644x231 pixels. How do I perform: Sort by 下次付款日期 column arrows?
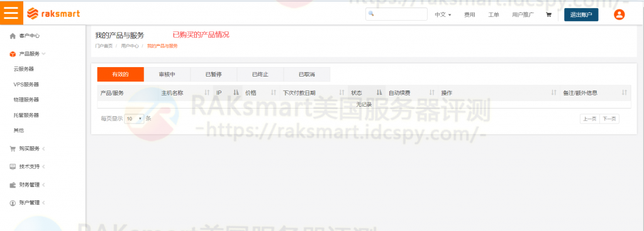341,93
